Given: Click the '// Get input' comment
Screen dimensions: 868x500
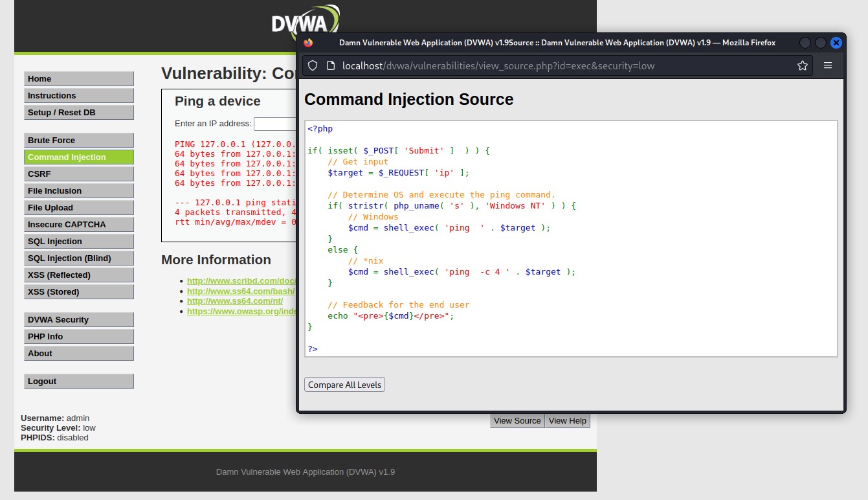Looking at the screenshot, I should coord(358,162).
